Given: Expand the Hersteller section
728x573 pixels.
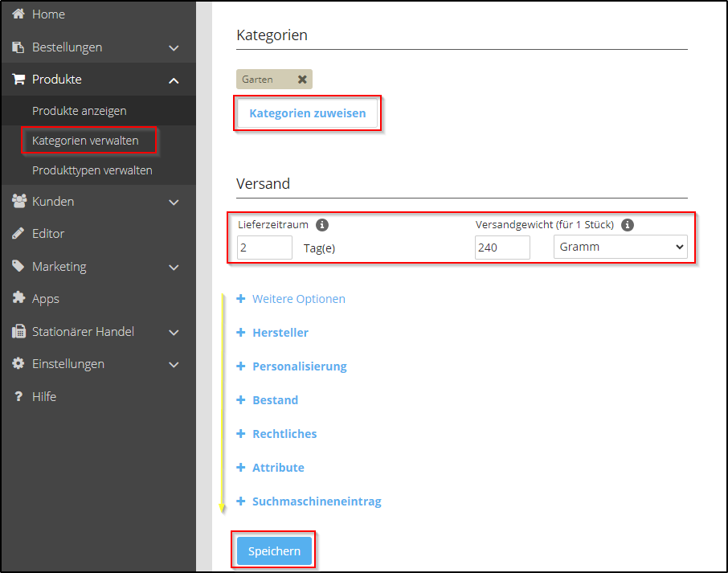Looking at the screenshot, I should coord(280,333).
